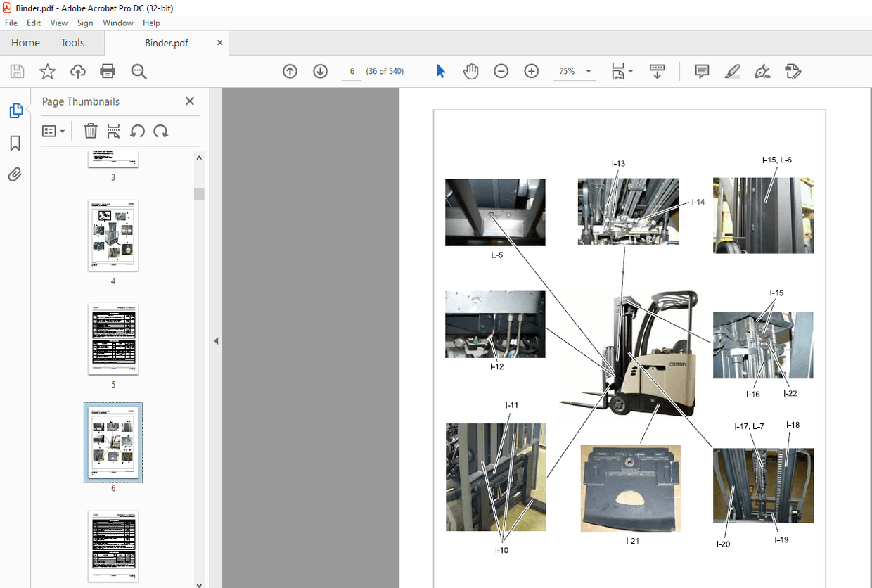Open the Attachments panel
This screenshot has height=588, width=872.
click(x=15, y=174)
